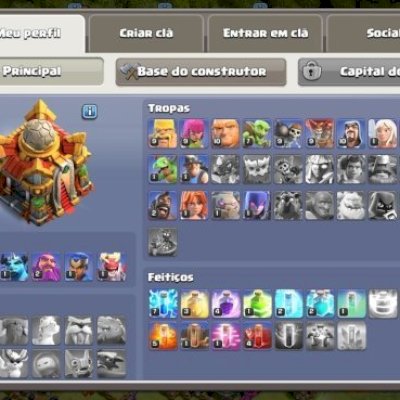Tap the Hog Rider troop icon
This screenshot has height=400, width=400.
coord(162,205)
